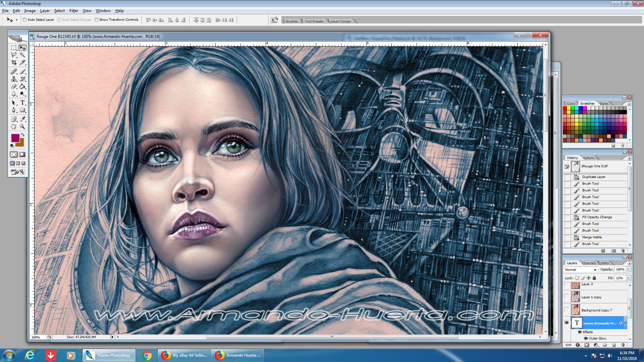
Task: Open the Fill percentage slider arrow
Action: (x=628, y=278)
